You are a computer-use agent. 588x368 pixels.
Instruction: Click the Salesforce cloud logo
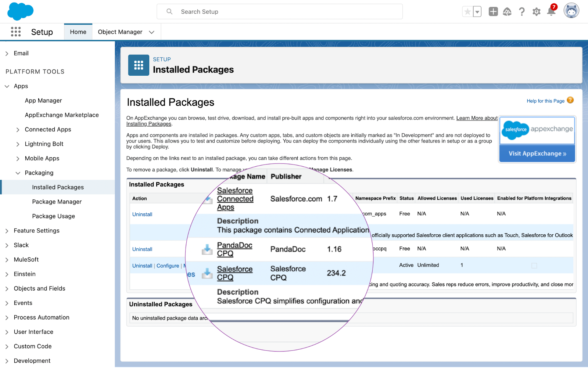pyautogui.click(x=20, y=11)
